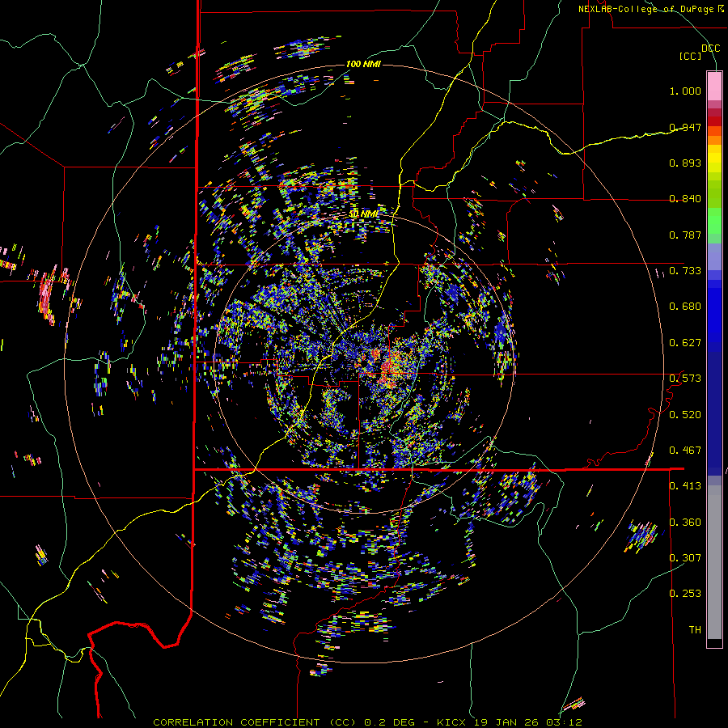This screenshot has width=728, height=728.
Task: Click the CORRELATION COEFFICIENT (CC) caption text
Action: point(255,722)
